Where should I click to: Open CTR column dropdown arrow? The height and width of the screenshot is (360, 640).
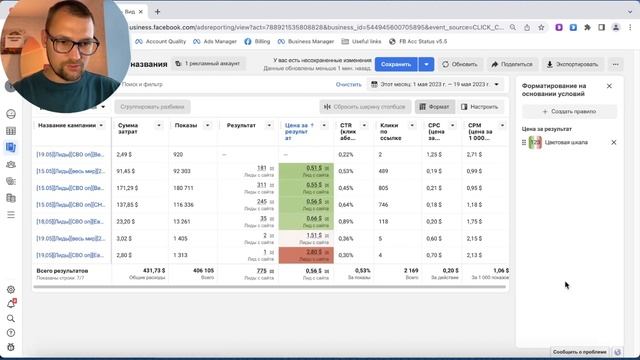point(364,125)
